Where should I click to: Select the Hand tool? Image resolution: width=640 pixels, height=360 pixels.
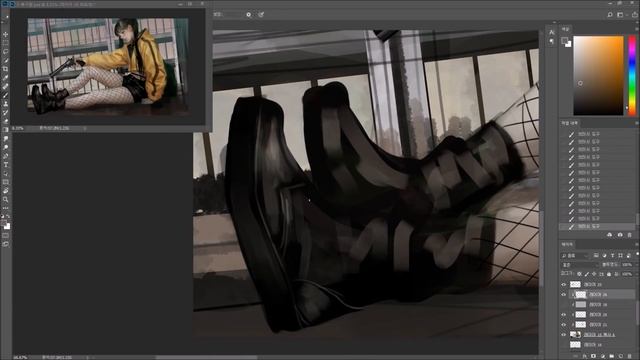click(x=5, y=191)
